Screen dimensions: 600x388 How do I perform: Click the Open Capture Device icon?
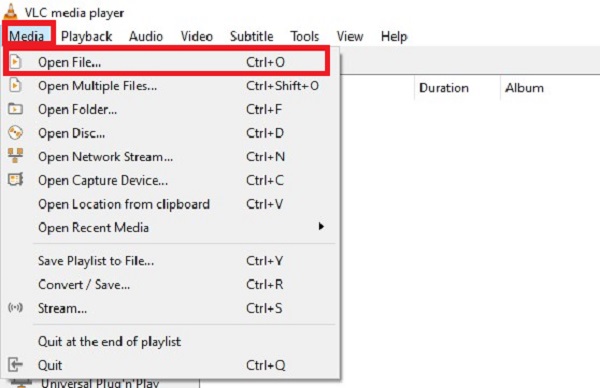tap(15, 179)
